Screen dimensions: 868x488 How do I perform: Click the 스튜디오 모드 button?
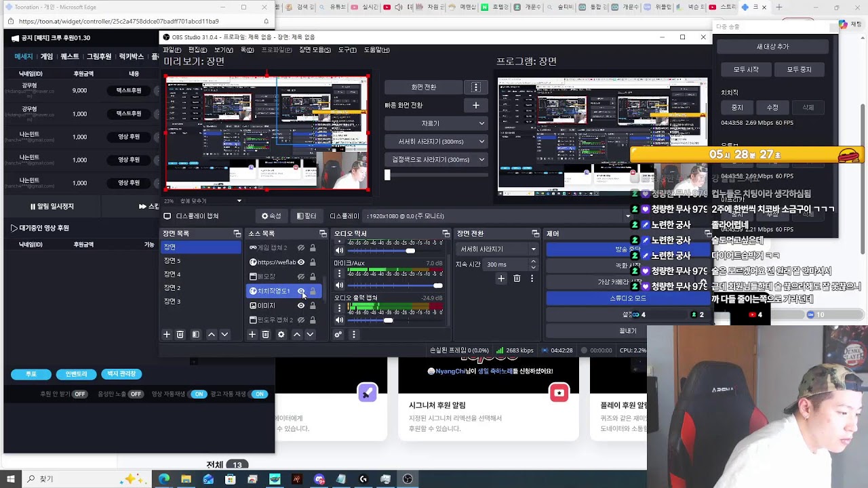(628, 298)
